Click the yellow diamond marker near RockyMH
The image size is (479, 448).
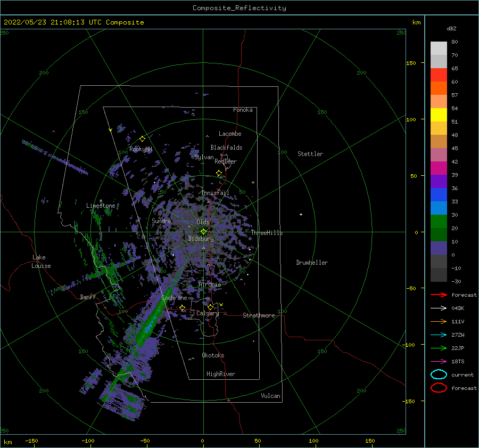[x=142, y=139]
